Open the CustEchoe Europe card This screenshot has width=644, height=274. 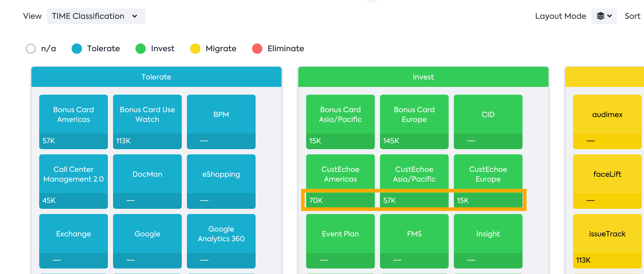(488, 182)
